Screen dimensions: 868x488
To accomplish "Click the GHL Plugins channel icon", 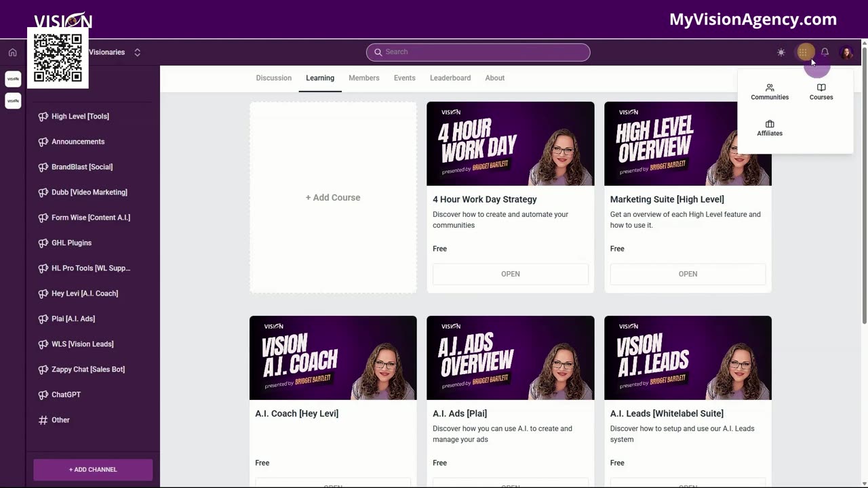I will tap(43, 243).
